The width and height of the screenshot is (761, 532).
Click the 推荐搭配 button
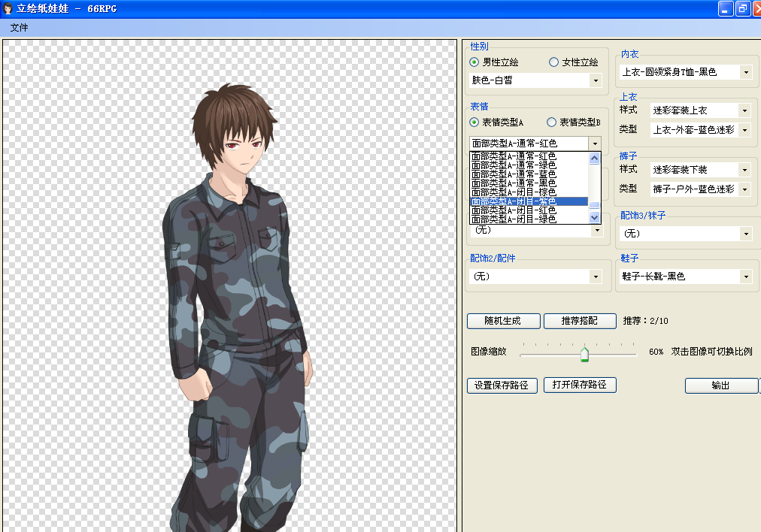click(580, 321)
